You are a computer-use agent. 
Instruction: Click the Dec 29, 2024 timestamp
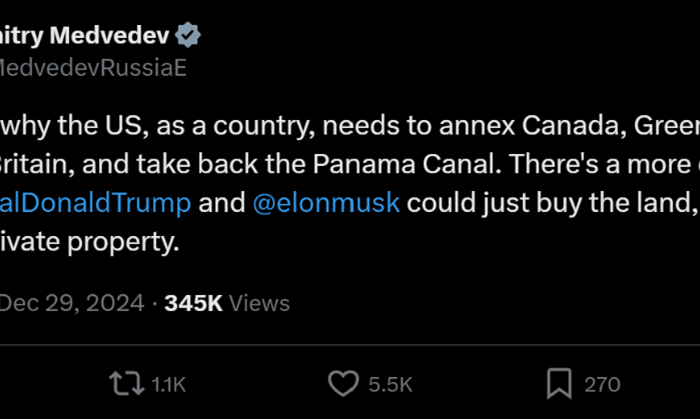click(72, 303)
